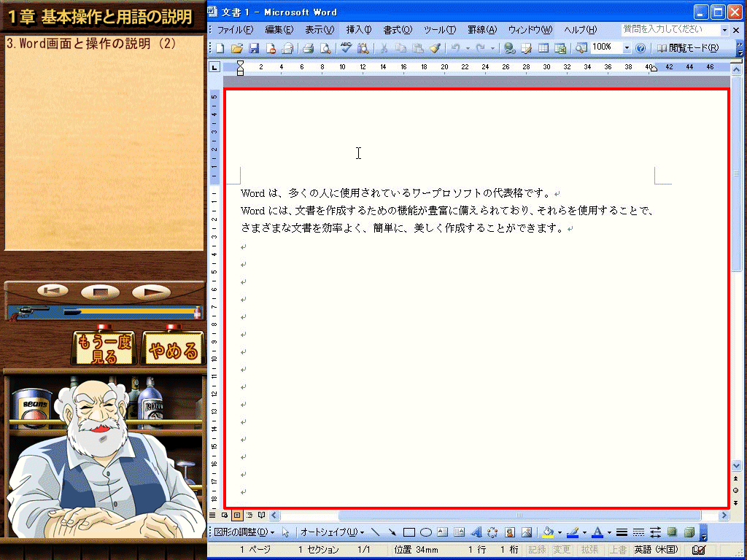Select the Format Painter brush
747x560 pixels.
[x=435, y=48]
